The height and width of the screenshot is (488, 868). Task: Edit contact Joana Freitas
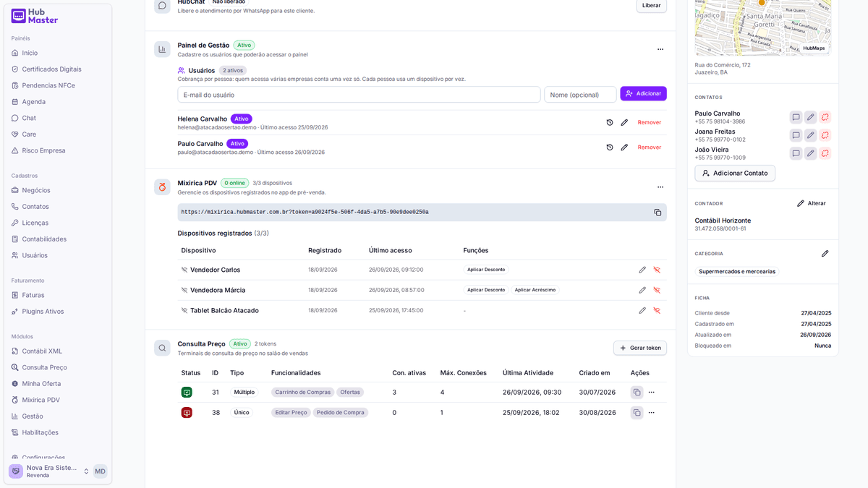tap(810, 135)
